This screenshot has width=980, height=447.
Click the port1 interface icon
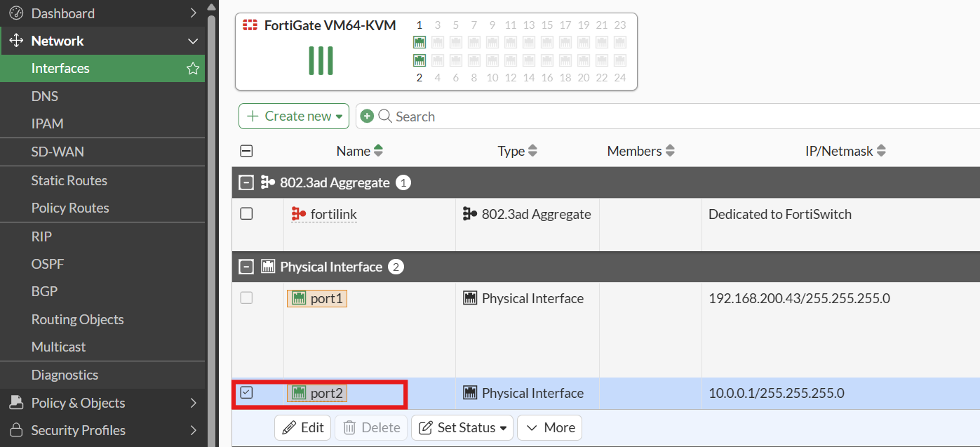click(299, 298)
